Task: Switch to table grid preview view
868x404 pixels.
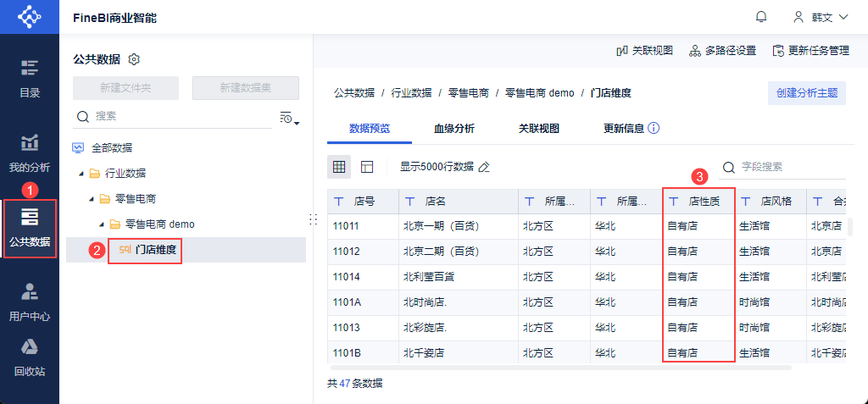Action: [x=339, y=167]
